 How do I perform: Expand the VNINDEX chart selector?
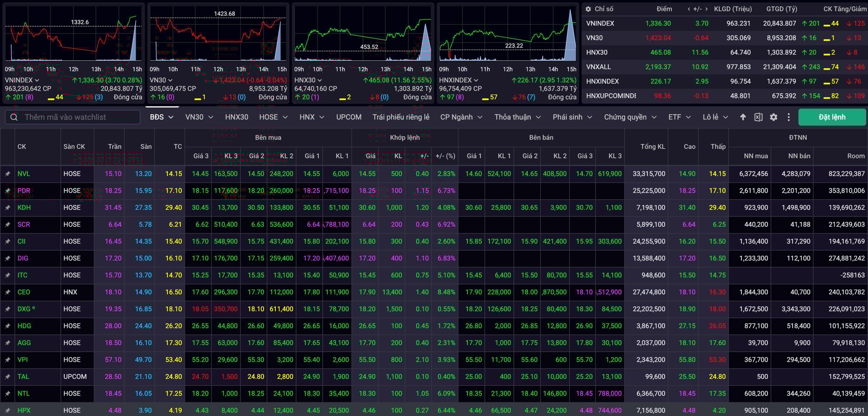pyautogui.click(x=22, y=80)
